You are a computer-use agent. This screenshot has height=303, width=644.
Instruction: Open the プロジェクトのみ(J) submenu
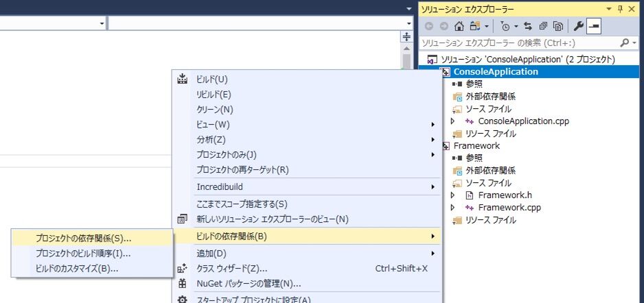306,154
